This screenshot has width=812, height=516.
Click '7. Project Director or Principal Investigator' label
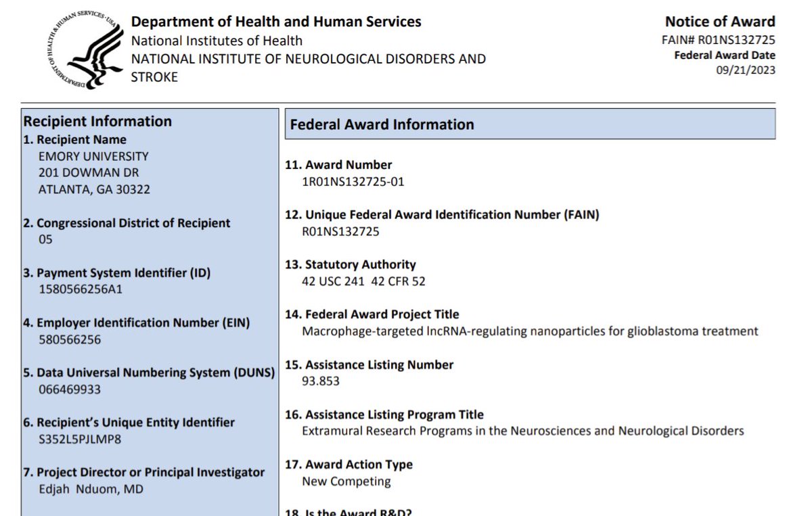144,473
